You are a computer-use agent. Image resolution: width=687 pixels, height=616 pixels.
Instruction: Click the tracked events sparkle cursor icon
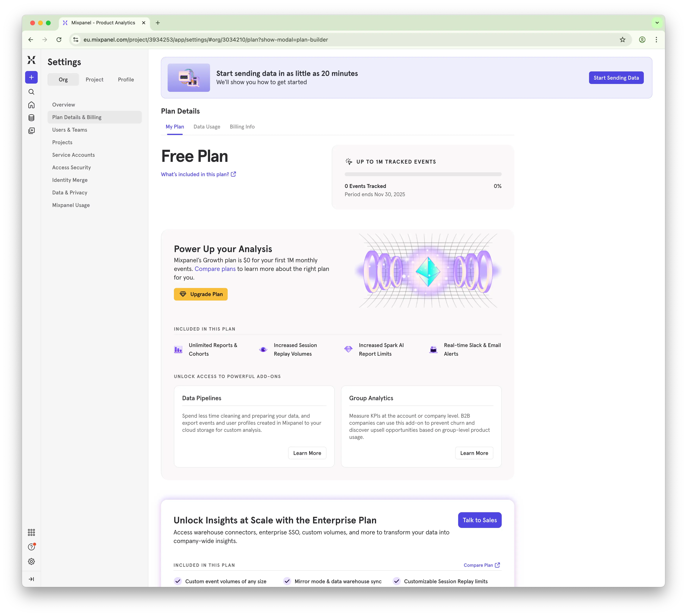pos(349,161)
